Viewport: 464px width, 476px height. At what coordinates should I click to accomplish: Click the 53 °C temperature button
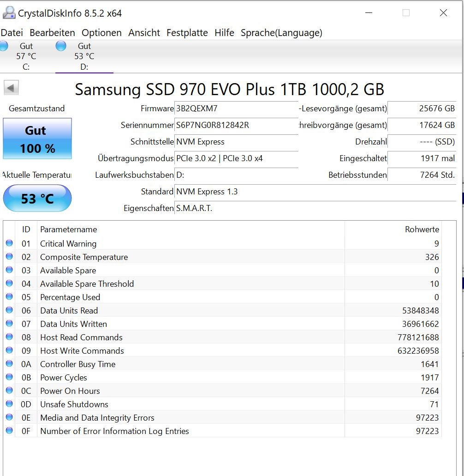tap(37, 198)
